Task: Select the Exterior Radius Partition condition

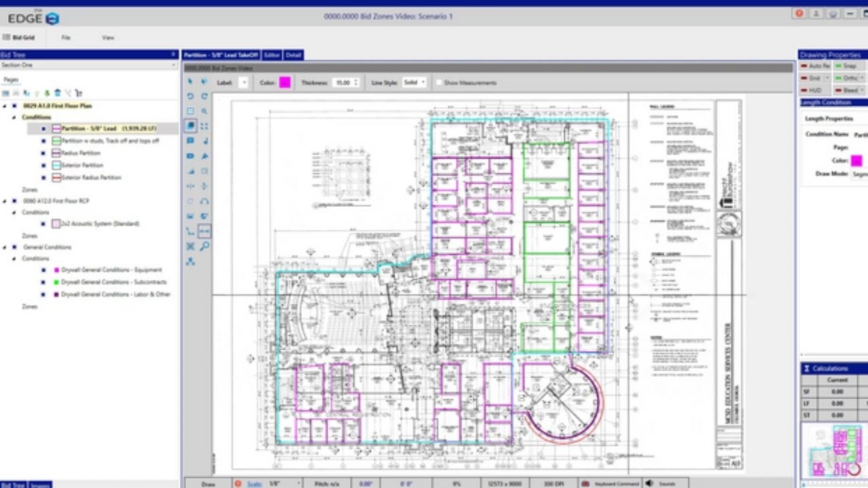Action: pos(91,178)
